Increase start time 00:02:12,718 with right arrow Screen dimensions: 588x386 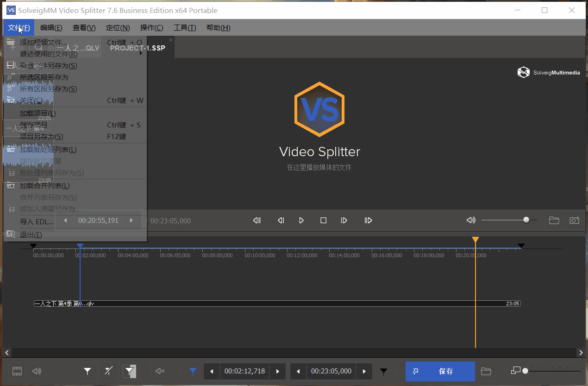[278, 371]
